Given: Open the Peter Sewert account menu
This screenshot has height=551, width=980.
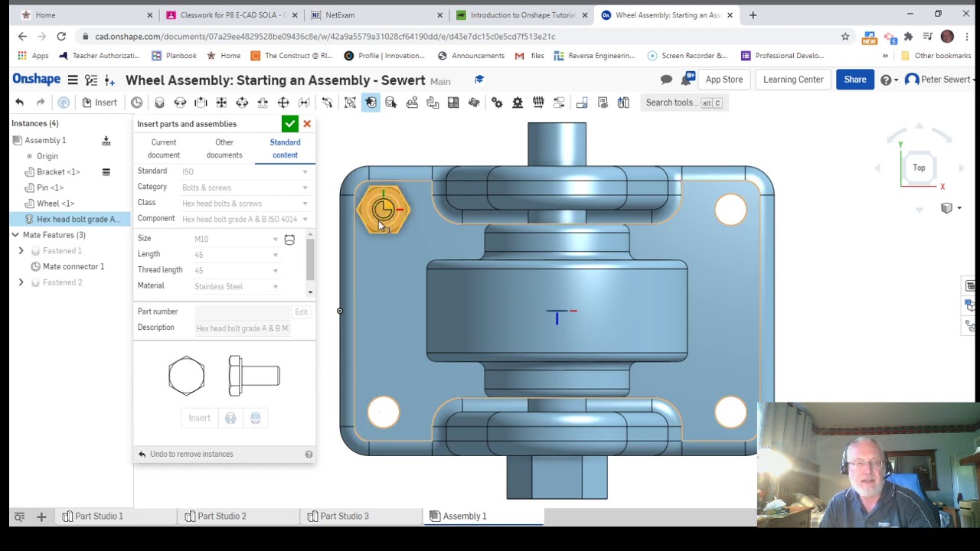Looking at the screenshot, I should pos(940,80).
